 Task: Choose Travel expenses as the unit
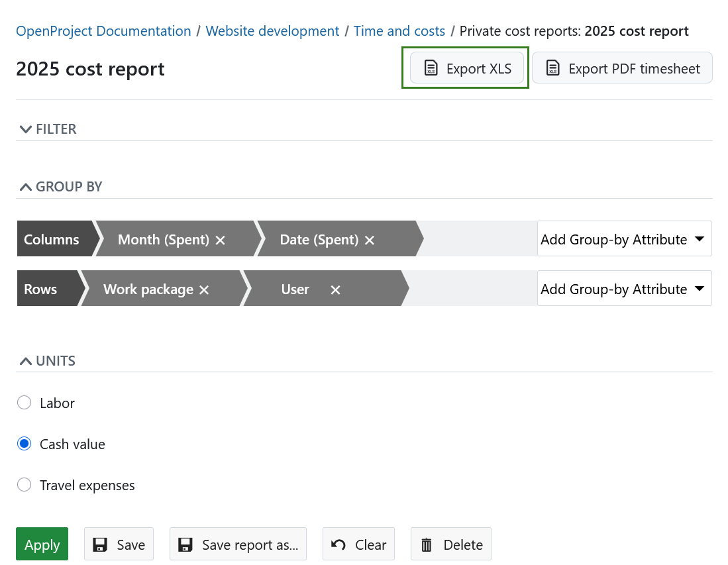pos(24,484)
